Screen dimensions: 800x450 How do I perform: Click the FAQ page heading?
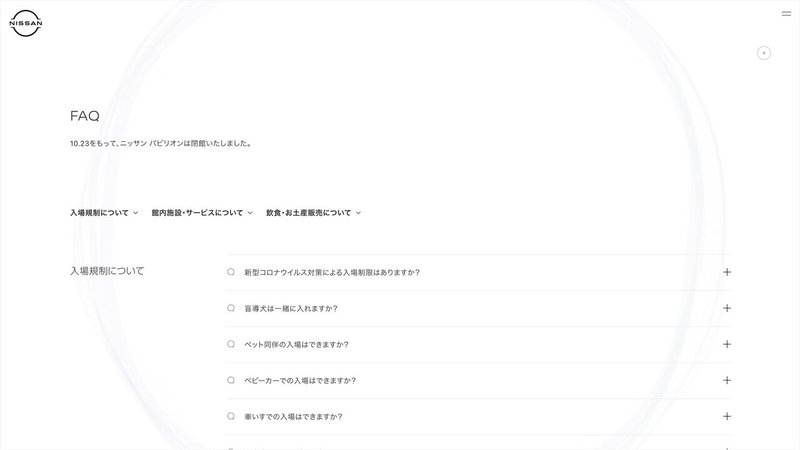85,116
